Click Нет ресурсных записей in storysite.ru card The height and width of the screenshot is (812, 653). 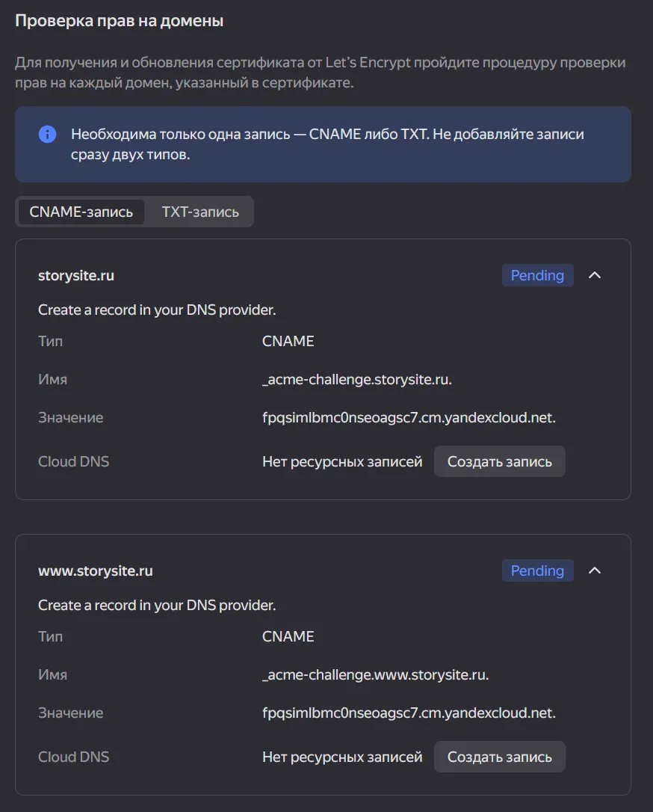point(342,461)
